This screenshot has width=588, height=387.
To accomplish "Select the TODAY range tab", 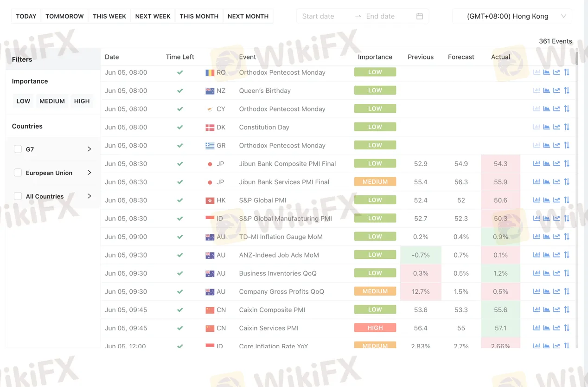I will [26, 16].
